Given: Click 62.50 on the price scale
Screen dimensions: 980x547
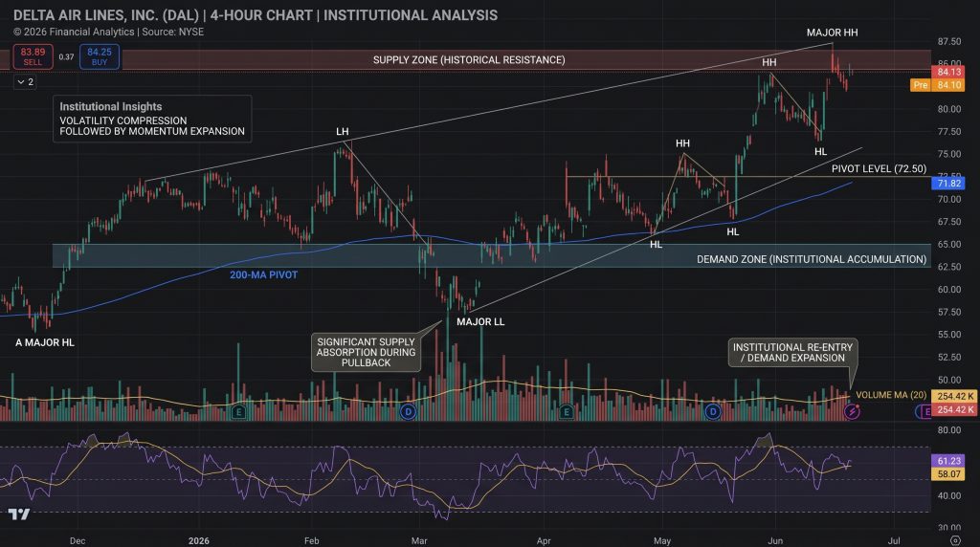Looking at the screenshot, I should 948,267.
